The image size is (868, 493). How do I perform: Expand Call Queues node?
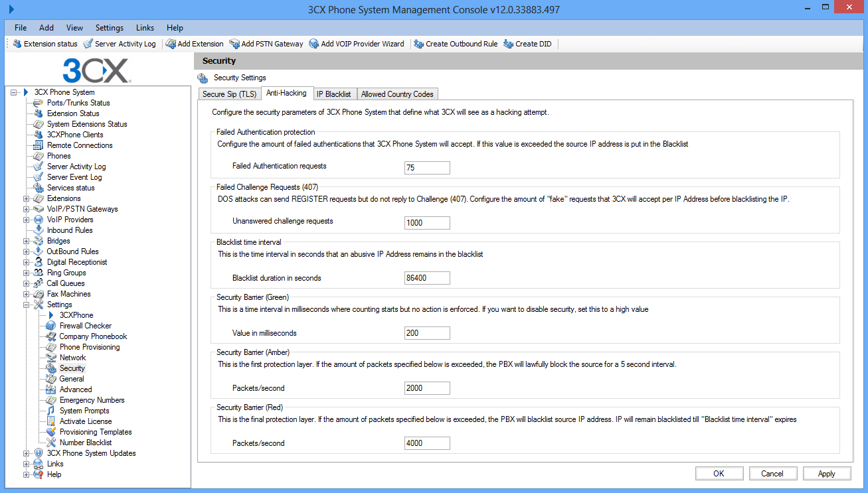click(27, 283)
